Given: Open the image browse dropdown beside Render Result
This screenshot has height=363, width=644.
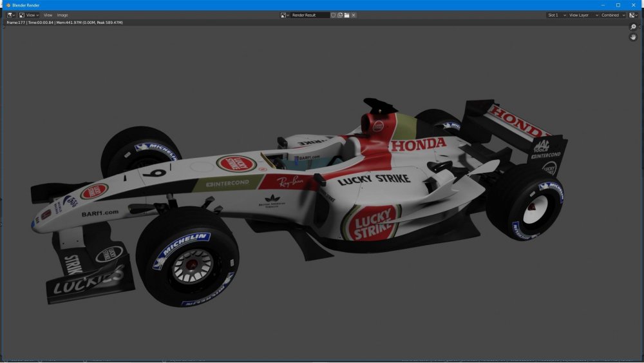Looking at the screenshot, I should (x=285, y=15).
